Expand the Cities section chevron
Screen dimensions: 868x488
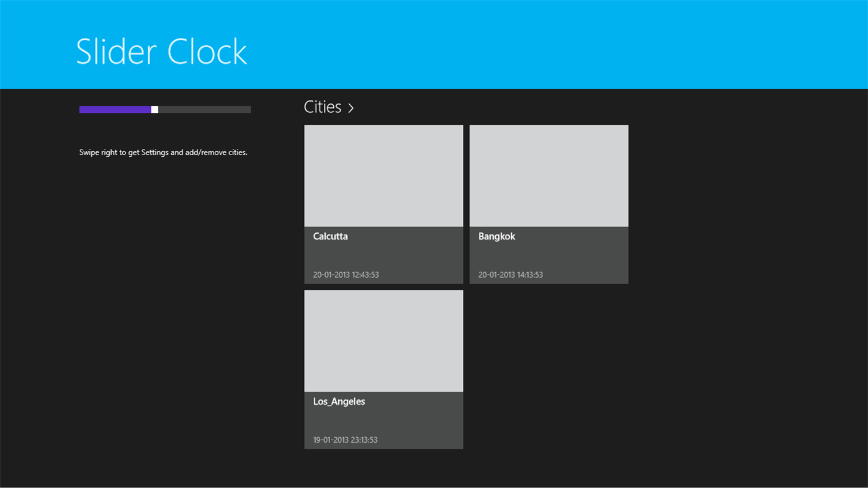(351, 107)
